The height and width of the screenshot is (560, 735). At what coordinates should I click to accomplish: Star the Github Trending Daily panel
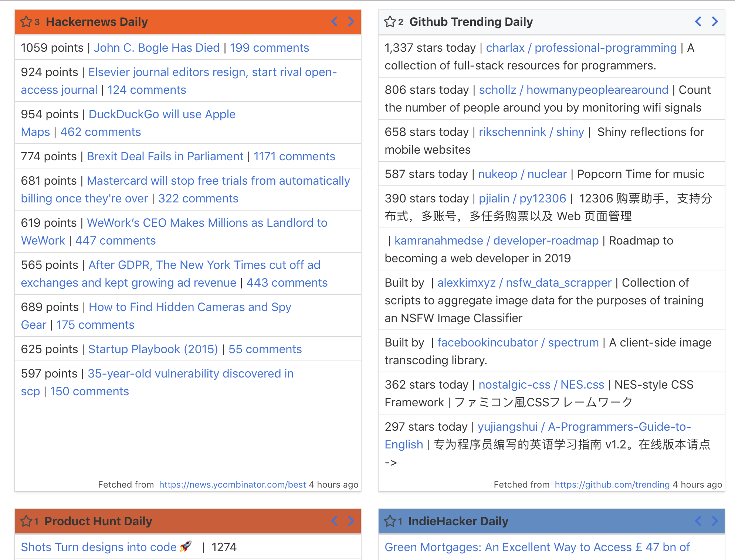pos(390,22)
